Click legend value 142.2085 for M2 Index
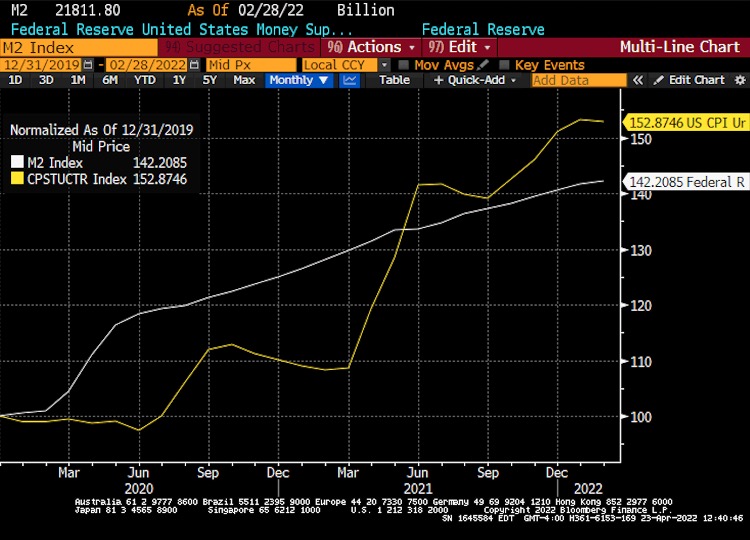The height and width of the screenshot is (540, 750). click(160, 163)
